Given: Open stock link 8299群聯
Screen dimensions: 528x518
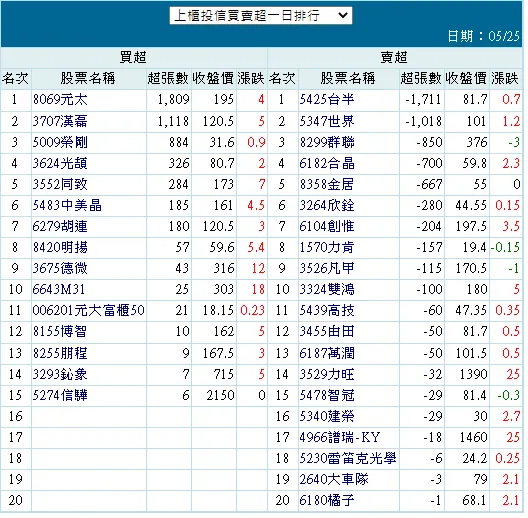Looking at the screenshot, I should (x=327, y=142).
